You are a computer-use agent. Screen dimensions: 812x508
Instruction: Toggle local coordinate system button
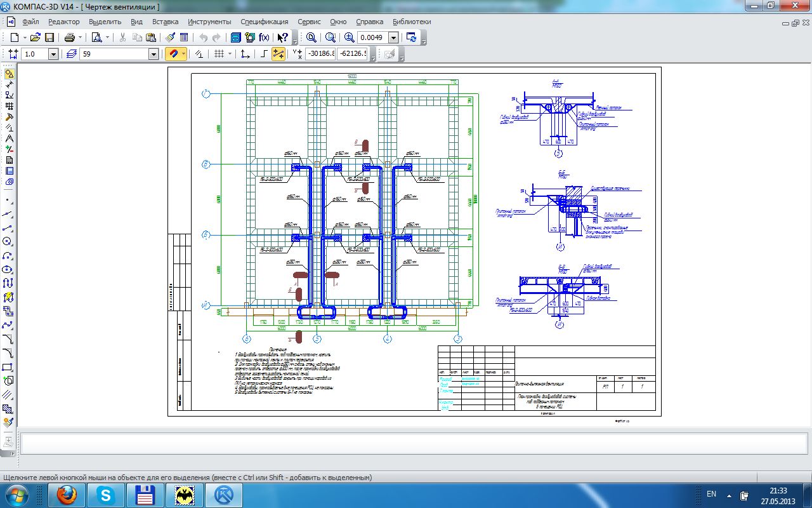[246, 54]
